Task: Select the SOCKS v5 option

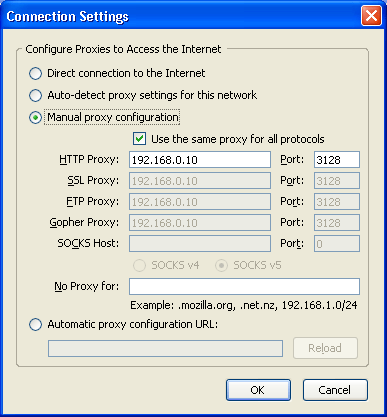Action: (x=221, y=265)
